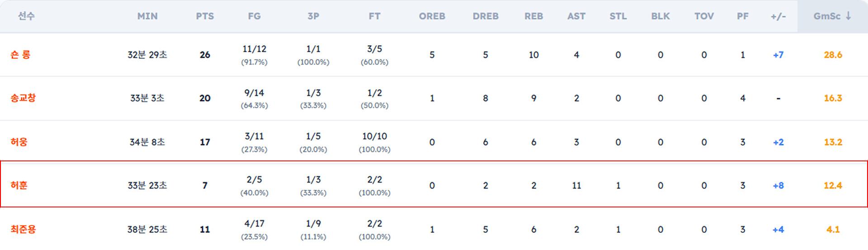Sort table by MIN column
Screen dimensions: 868x250
pyautogui.click(x=147, y=16)
